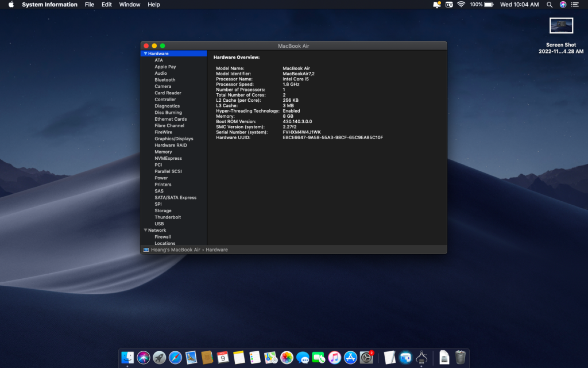
Task: Select Locations under Network
Action: 165,243
